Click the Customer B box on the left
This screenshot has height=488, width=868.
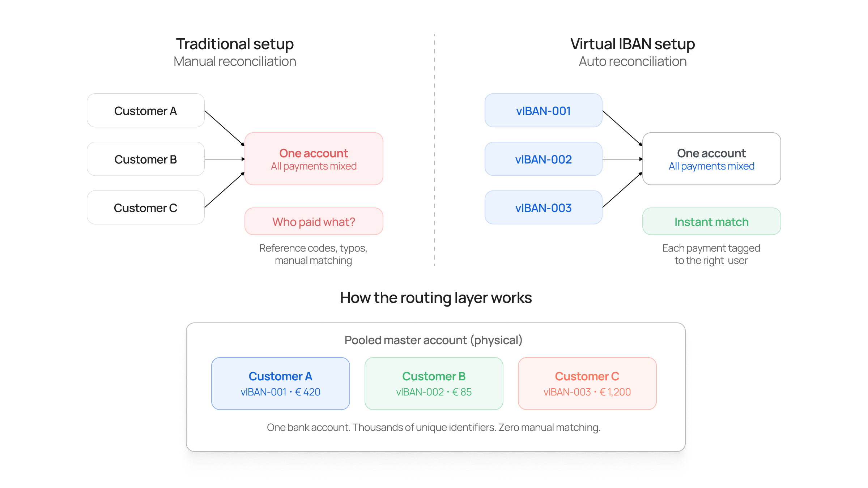145,159
